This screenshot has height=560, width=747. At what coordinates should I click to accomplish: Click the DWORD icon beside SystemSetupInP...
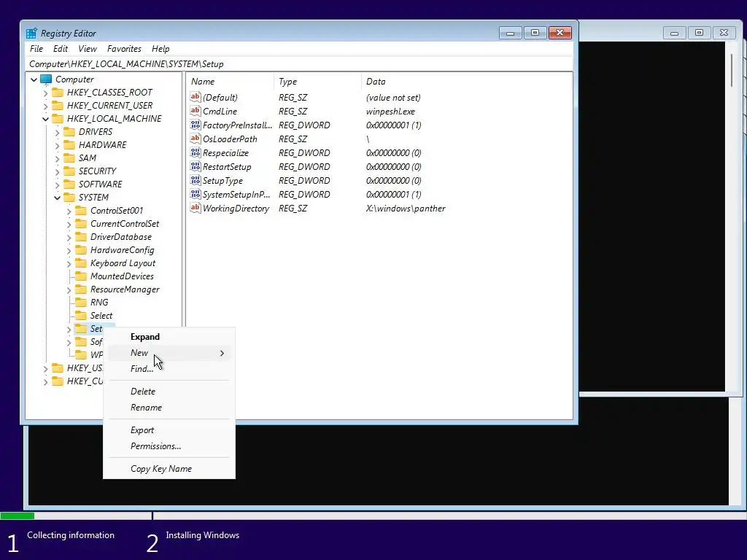coord(196,194)
